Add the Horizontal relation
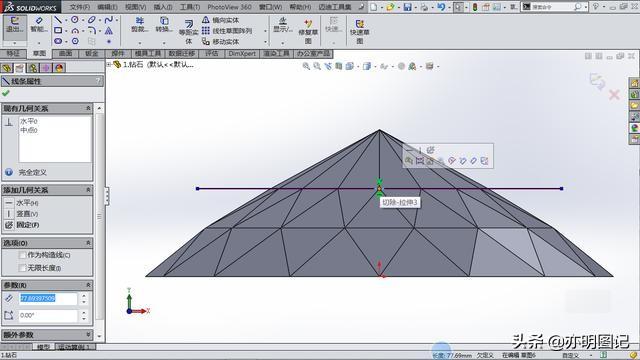This screenshot has width=640, height=360. (27, 203)
